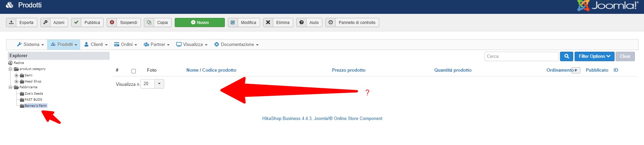Select FAST BUDS in the explorer tree
644x145 pixels.
pos(33,100)
